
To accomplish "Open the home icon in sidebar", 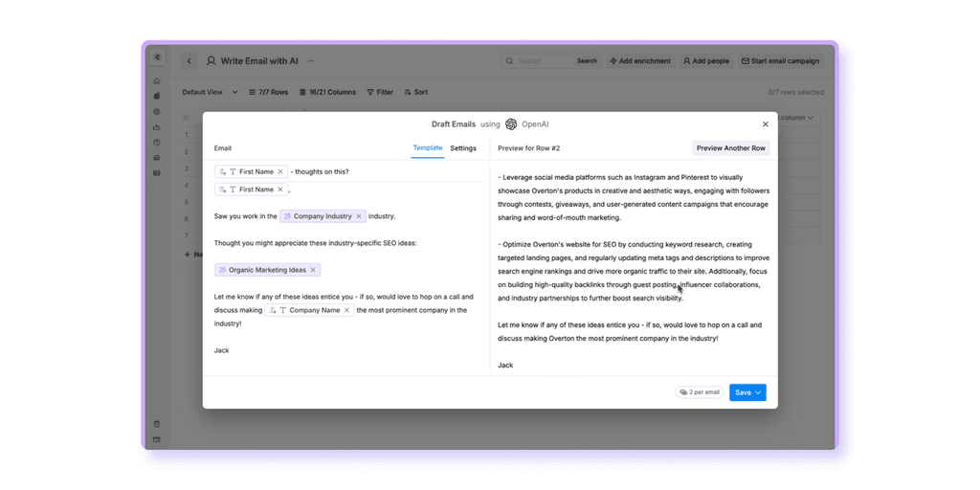I will click(x=157, y=80).
